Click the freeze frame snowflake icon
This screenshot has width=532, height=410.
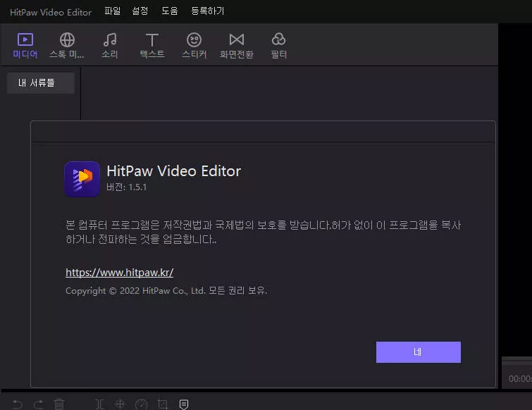tap(120, 404)
